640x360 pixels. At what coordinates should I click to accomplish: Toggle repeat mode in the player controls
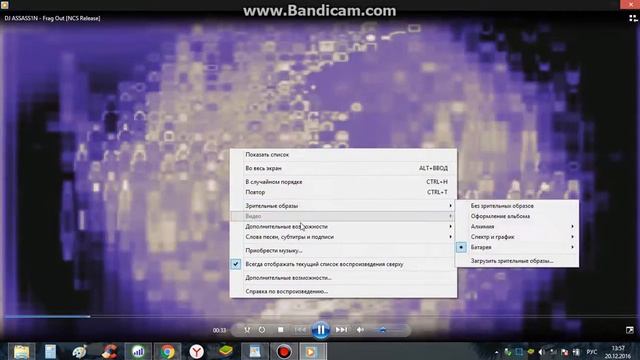[262, 330]
